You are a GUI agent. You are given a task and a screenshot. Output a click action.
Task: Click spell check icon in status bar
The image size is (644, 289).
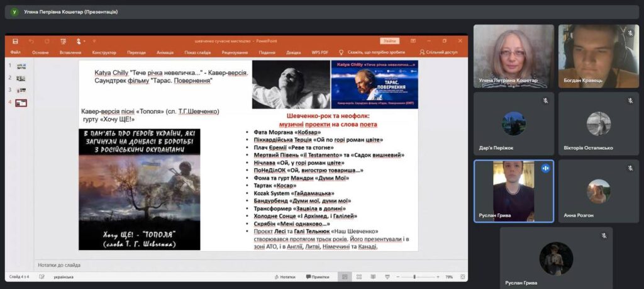tap(41, 276)
